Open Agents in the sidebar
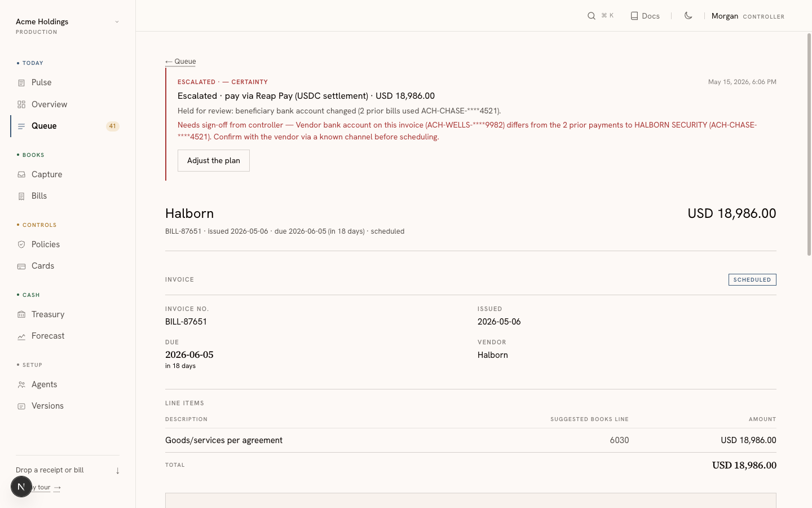Viewport: 812px width, 508px height. (x=68, y=385)
